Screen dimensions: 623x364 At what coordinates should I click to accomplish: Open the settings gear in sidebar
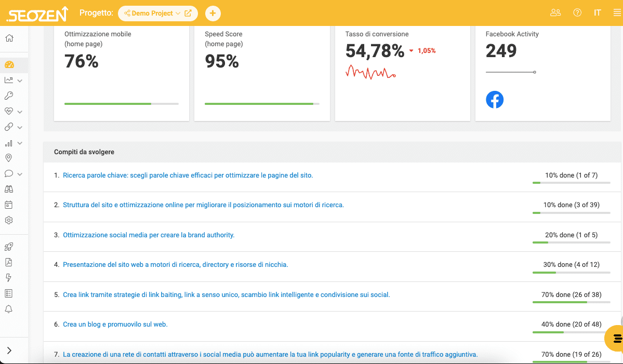(9, 220)
